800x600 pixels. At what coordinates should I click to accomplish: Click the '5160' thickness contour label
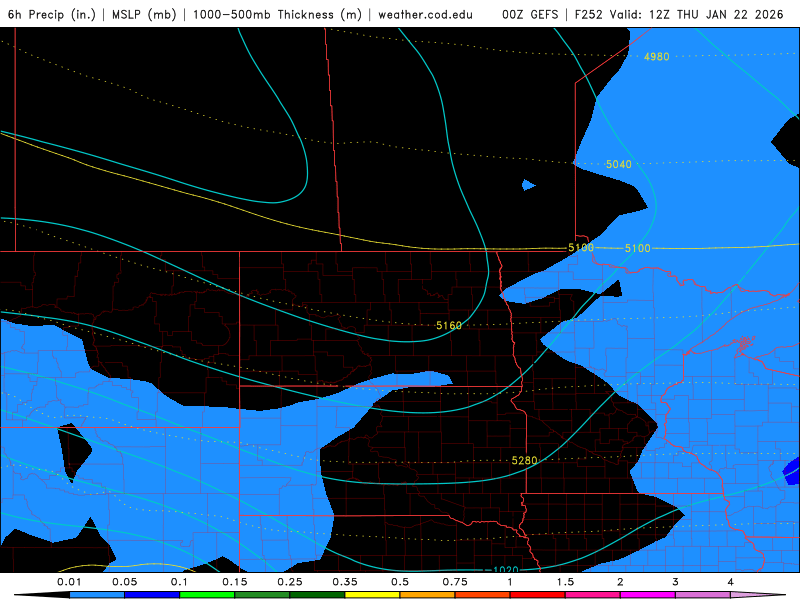449,326
